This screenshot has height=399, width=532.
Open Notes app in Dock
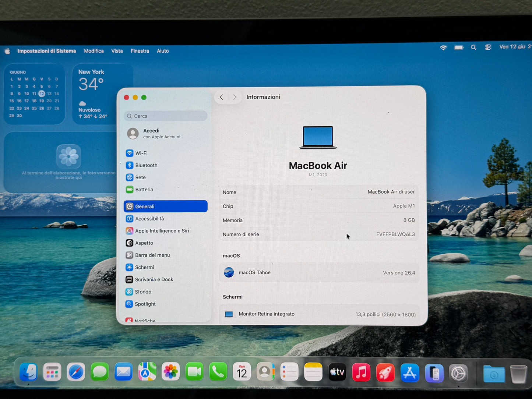click(x=313, y=372)
